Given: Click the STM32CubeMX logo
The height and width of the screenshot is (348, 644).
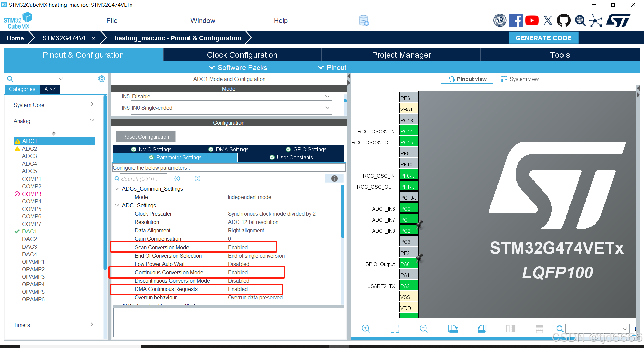Looking at the screenshot, I should 18,21.
